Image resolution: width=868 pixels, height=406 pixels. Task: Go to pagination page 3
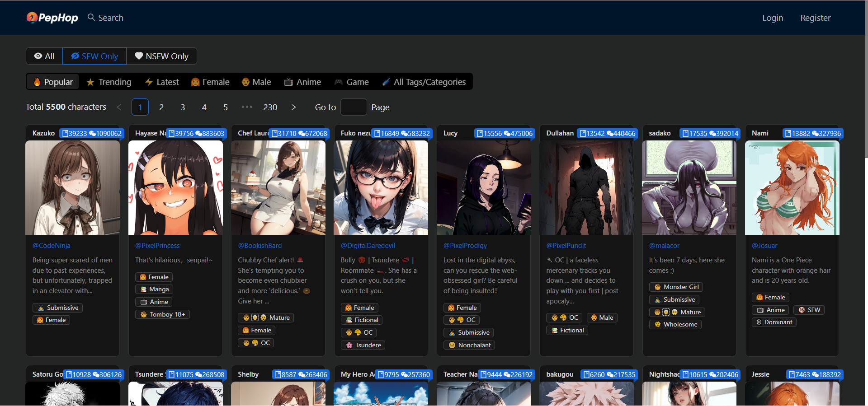(183, 107)
